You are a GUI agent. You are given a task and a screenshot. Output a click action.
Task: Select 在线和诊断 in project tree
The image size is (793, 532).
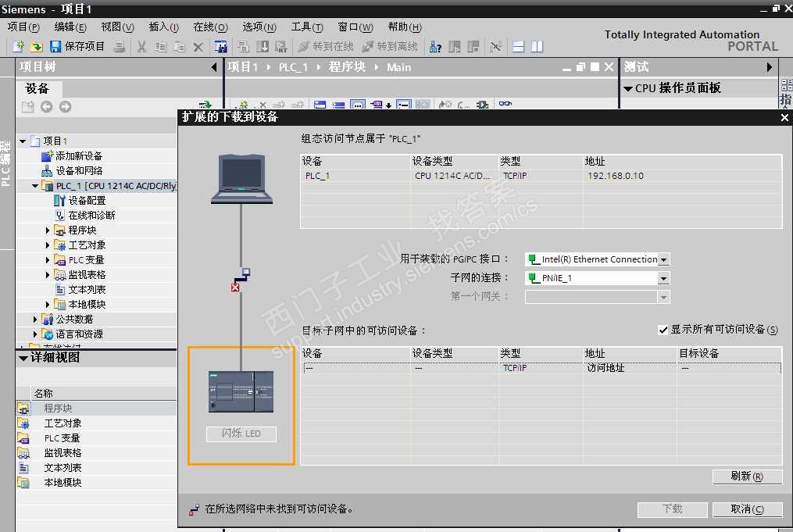[91, 216]
